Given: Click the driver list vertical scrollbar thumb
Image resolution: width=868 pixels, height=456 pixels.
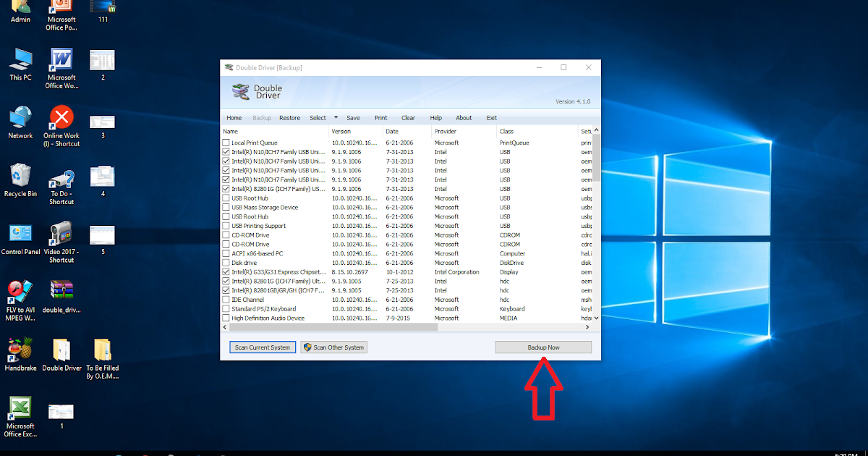Looking at the screenshot, I should [597, 158].
